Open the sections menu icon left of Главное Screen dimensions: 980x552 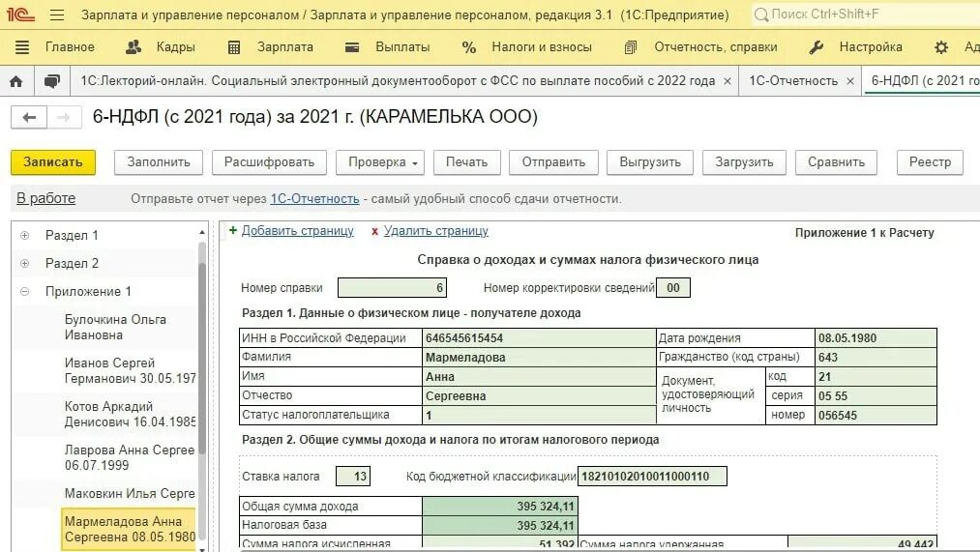[22, 47]
